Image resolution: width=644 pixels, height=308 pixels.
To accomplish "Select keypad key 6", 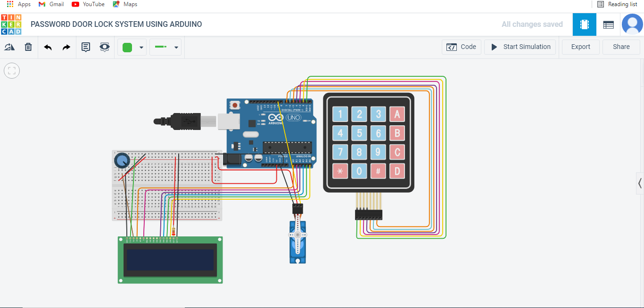I will [378, 133].
